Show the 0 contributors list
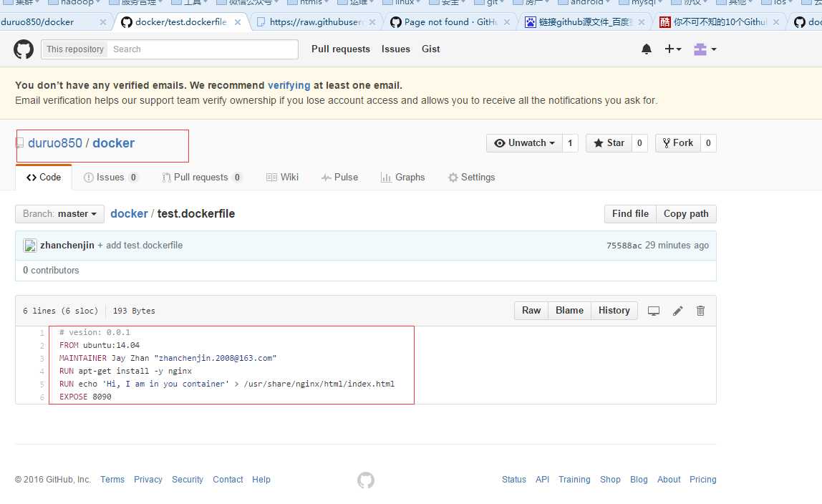 [x=51, y=271]
